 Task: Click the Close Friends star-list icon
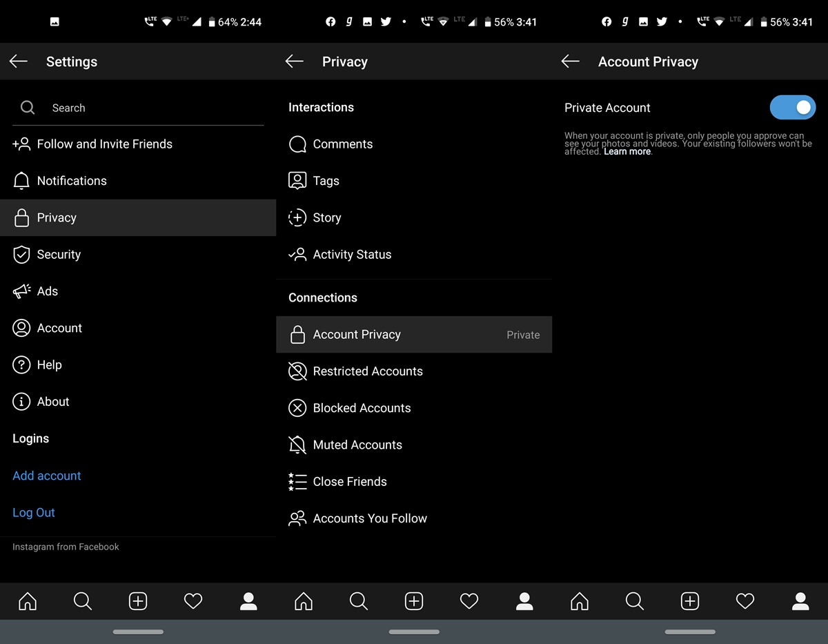click(297, 482)
